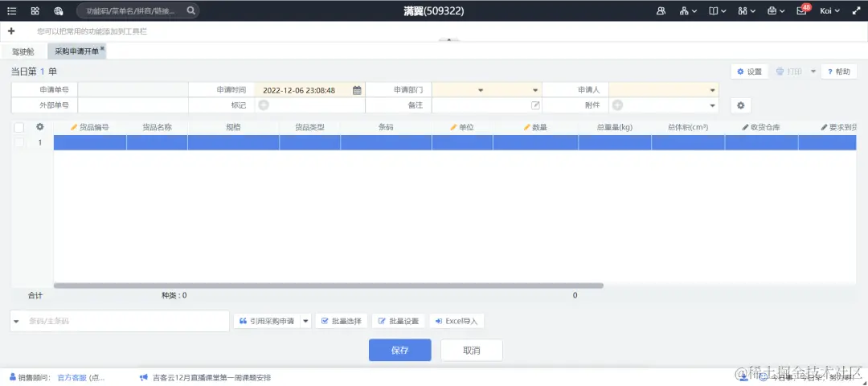This screenshot has height=386, width=868.
Task: Focus the top function search input
Action: click(x=131, y=10)
